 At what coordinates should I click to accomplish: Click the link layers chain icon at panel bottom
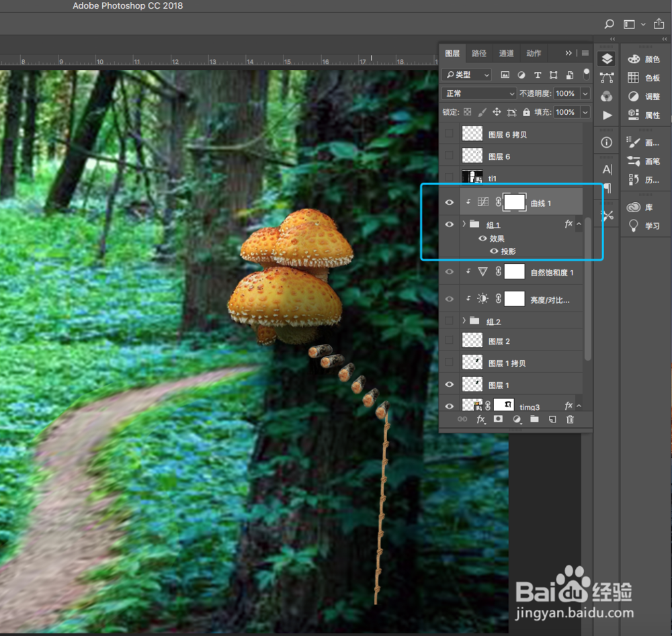tap(462, 419)
